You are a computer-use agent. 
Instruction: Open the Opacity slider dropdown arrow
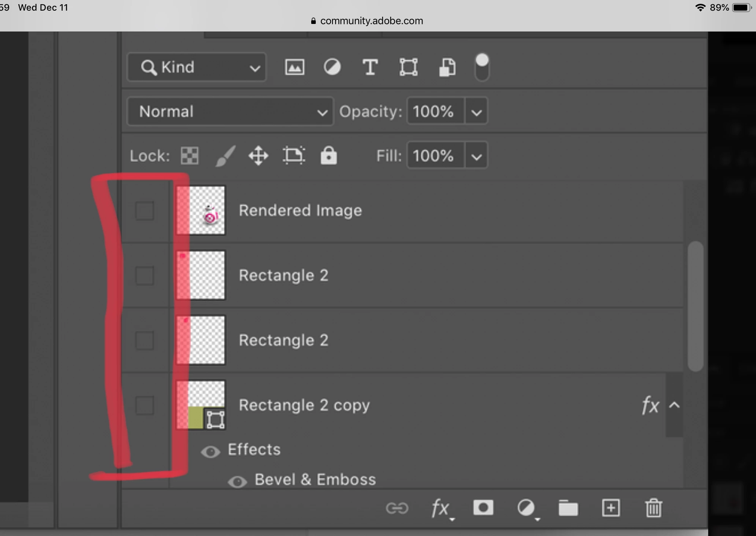point(477,112)
